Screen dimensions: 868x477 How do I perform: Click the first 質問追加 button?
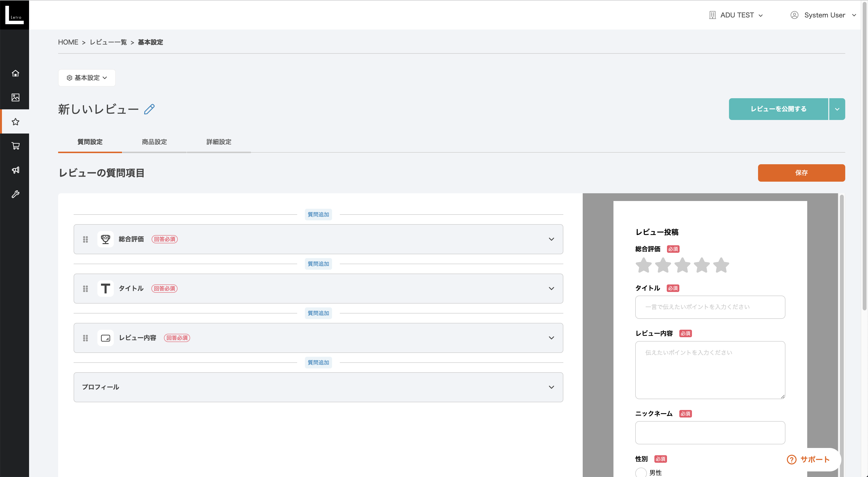pos(318,214)
